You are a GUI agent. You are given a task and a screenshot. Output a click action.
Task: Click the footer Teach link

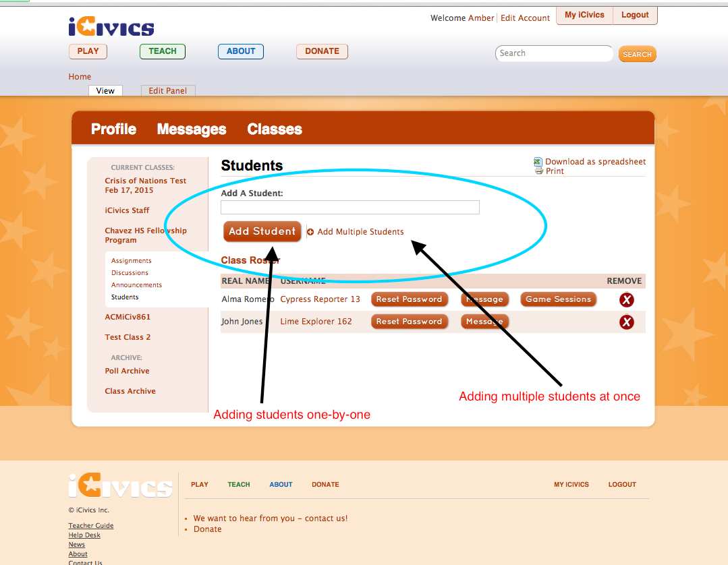[x=239, y=484]
